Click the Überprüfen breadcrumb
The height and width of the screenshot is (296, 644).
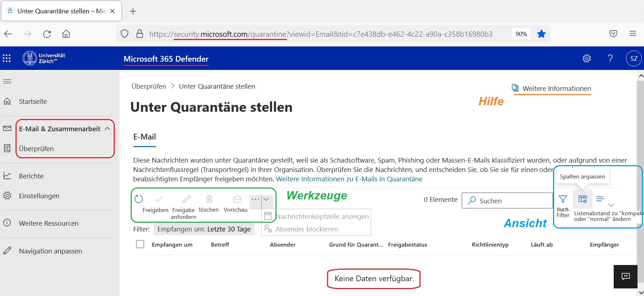coord(149,86)
